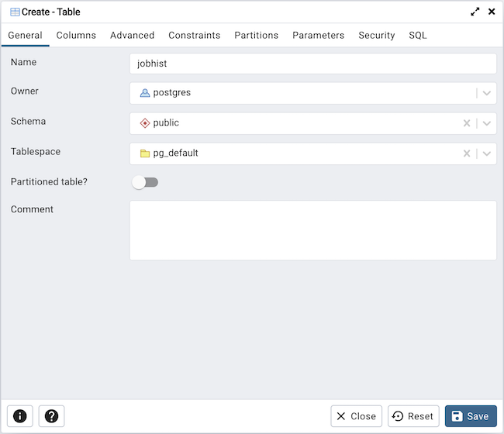Open the Constraints tab
The width and height of the screenshot is (504, 434).
coord(194,35)
